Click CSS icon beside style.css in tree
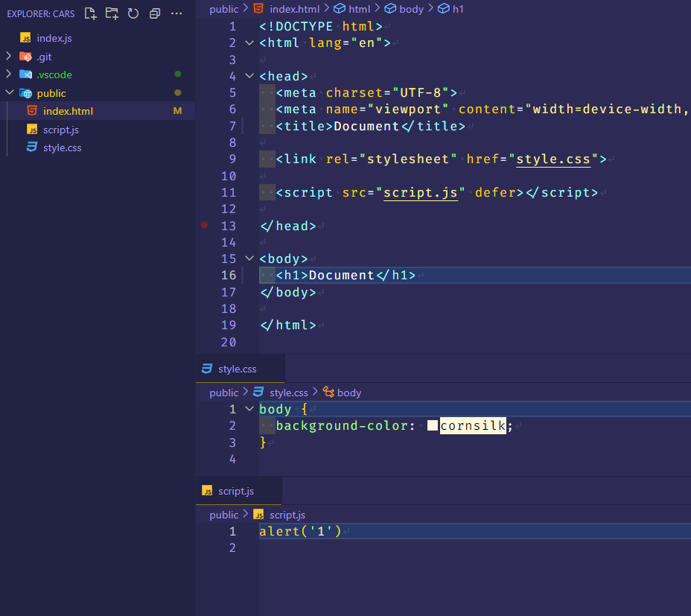Viewport: 691px width, 616px height. click(32, 147)
